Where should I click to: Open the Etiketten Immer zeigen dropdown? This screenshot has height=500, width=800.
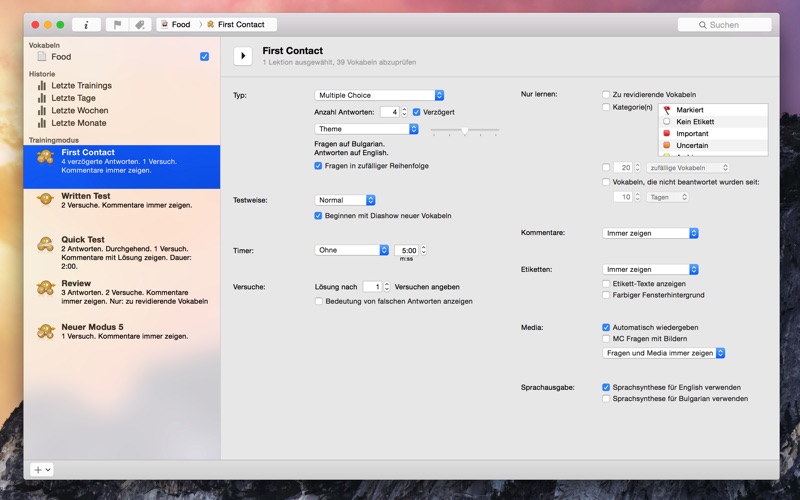[x=651, y=269]
